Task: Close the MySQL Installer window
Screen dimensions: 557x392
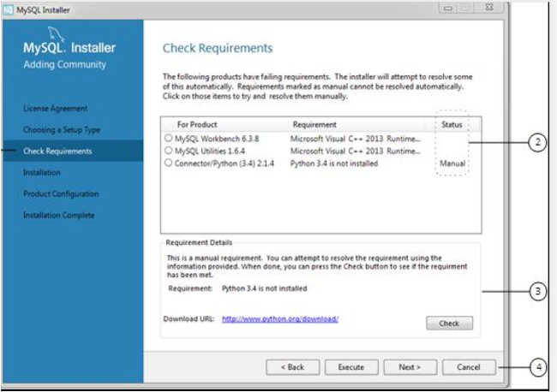Action: tap(489, 8)
